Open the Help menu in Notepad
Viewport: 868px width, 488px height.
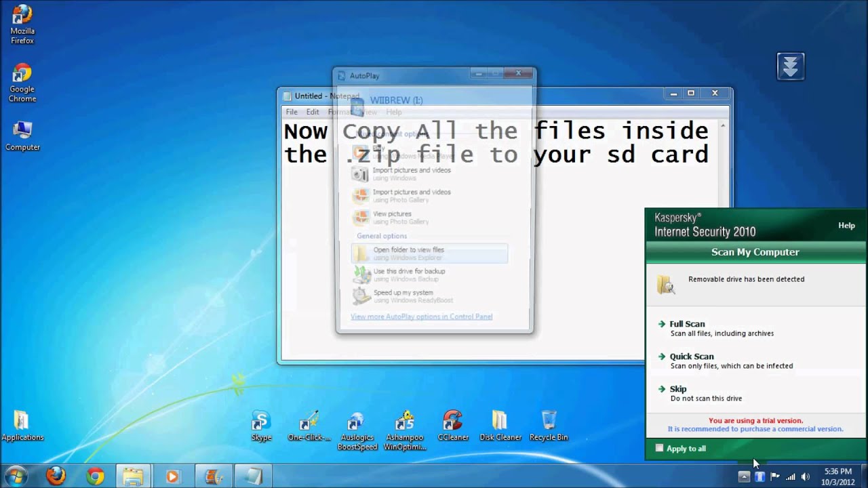(x=394, y=112)
